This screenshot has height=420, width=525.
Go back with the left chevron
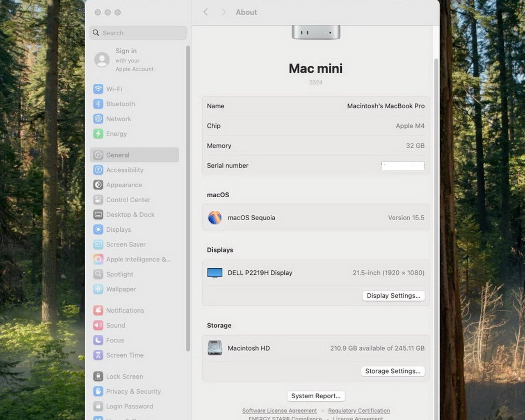point(205,12)
